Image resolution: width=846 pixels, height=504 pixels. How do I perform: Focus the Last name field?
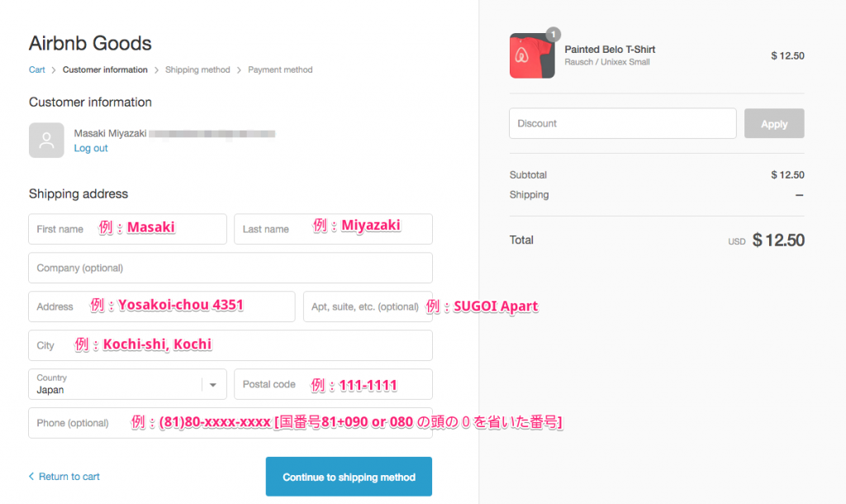click(x=333, y=229)
